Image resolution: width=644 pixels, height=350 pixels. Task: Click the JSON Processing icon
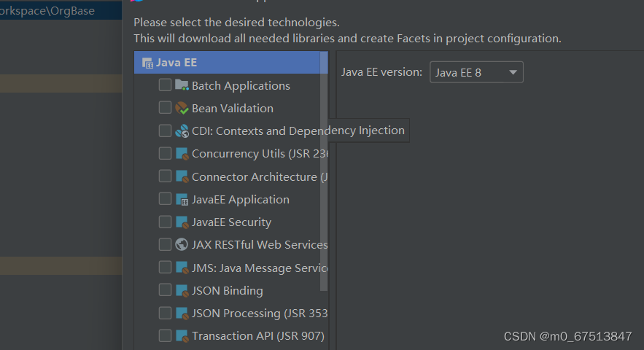pos(182,314)
